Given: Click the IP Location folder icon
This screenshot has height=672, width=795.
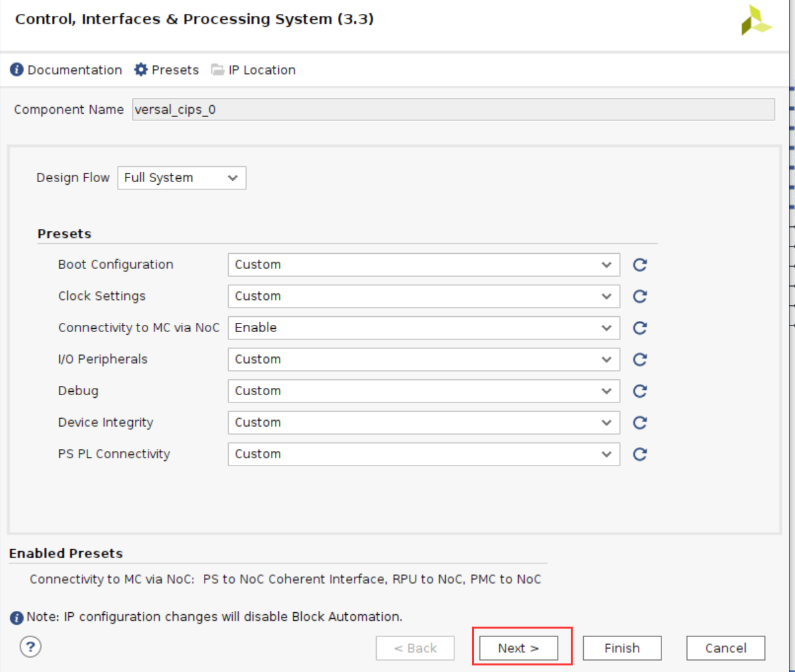Looking at the screenshot, I should (x=218, y=70).
